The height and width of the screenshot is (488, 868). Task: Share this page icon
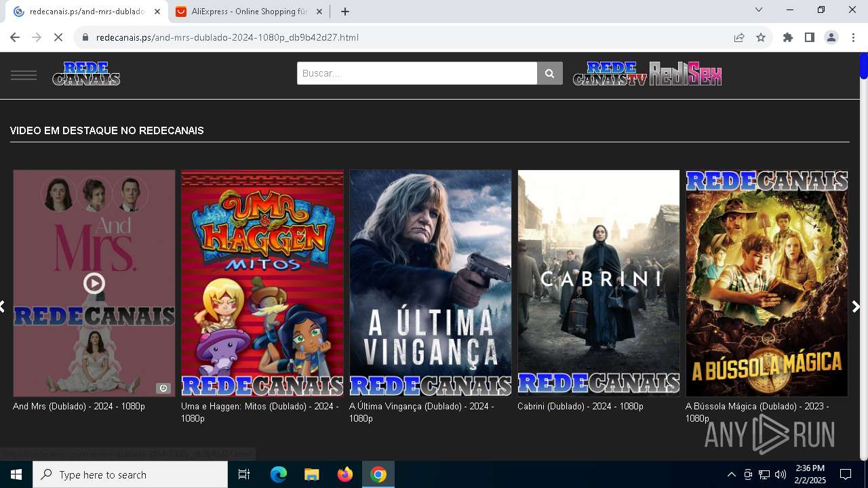pos(739,37)
